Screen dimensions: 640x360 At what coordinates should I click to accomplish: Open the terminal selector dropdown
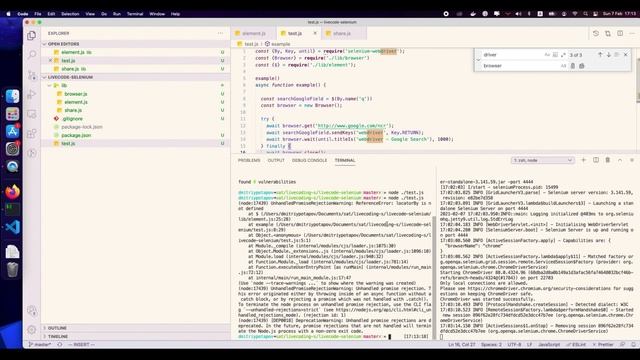click(x=542, y=160)
